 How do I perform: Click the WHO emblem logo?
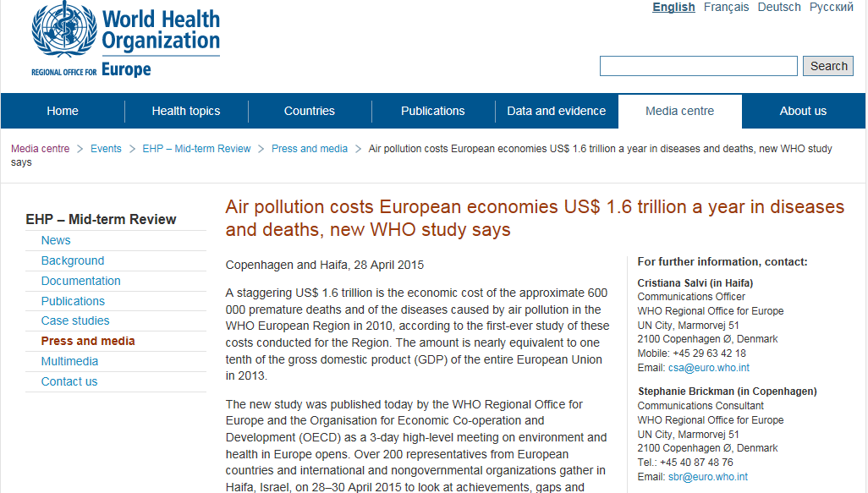64,30
